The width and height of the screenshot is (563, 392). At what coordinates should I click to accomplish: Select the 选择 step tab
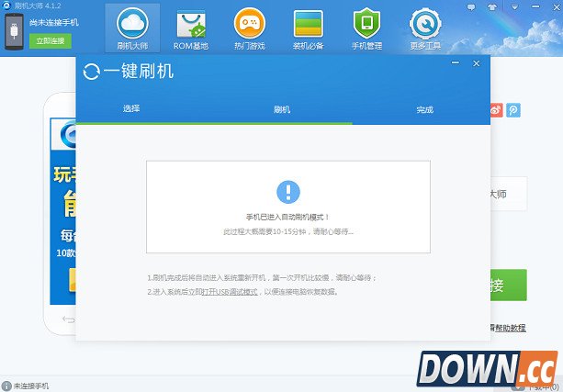(131, 109)
